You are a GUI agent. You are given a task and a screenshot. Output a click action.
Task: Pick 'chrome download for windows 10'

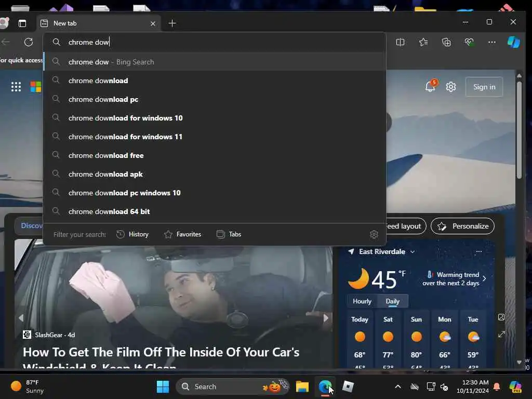click(215, 118)
